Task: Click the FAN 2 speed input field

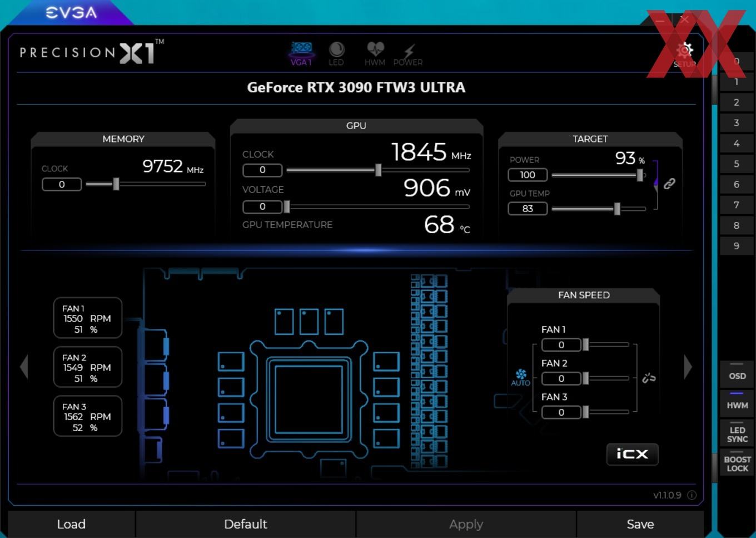Action: (x=561, y=378)
